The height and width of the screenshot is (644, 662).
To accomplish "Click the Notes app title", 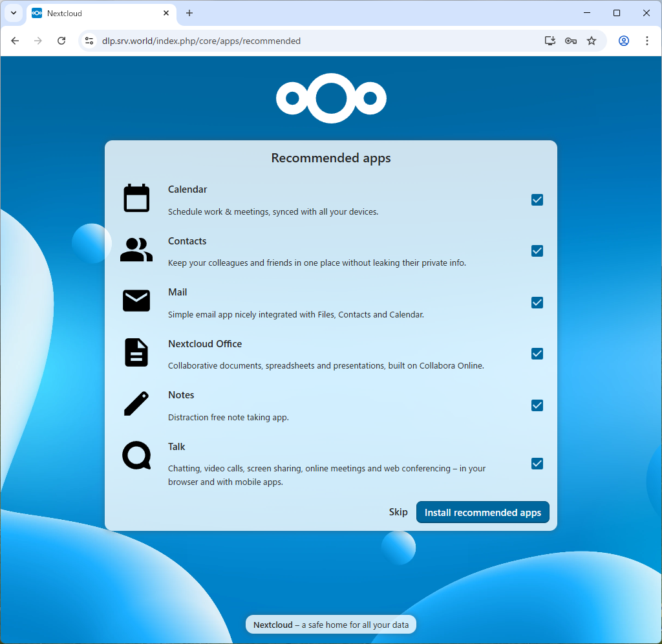I will coord(181,395).
